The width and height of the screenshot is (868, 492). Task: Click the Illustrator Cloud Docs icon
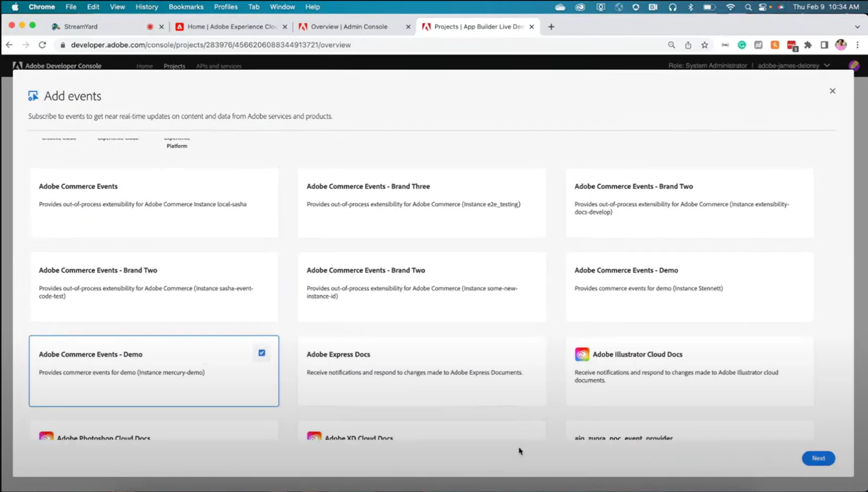click(582, 354)
